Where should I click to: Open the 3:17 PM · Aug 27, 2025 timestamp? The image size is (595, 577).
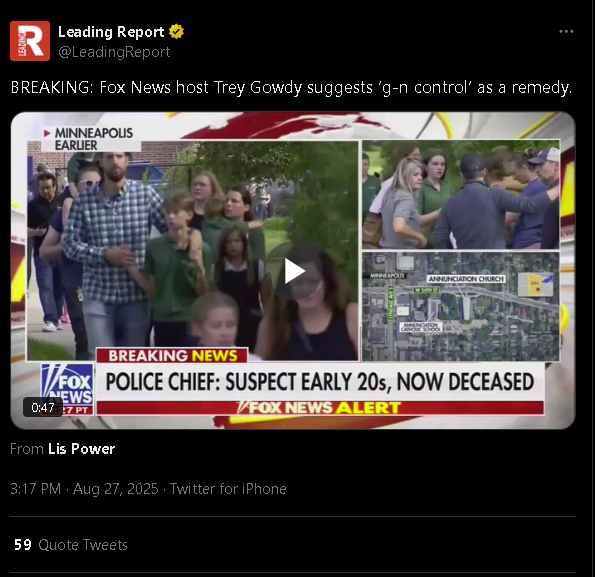pyautogui.click(x=84, y=489)
